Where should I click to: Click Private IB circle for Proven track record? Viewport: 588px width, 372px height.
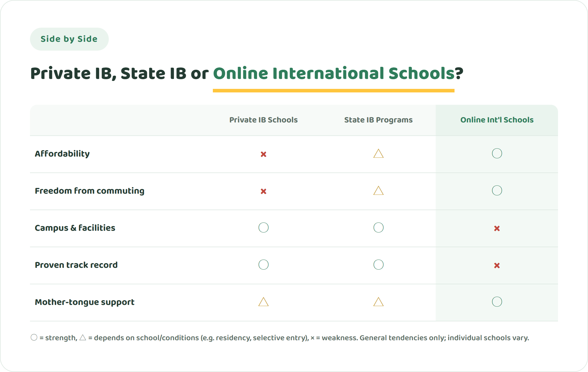click(263, 265)
